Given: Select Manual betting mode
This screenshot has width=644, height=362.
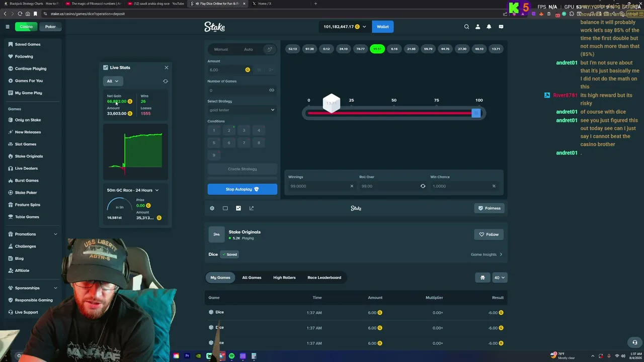Looking at the screenshot, I should pyautogui.click(x=221, y=49).
